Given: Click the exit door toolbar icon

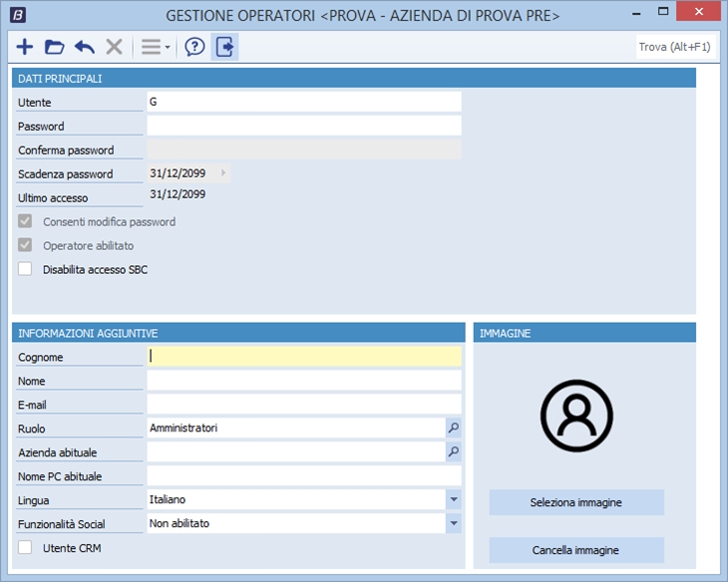Looking at the screenshot, I should 225,47.
